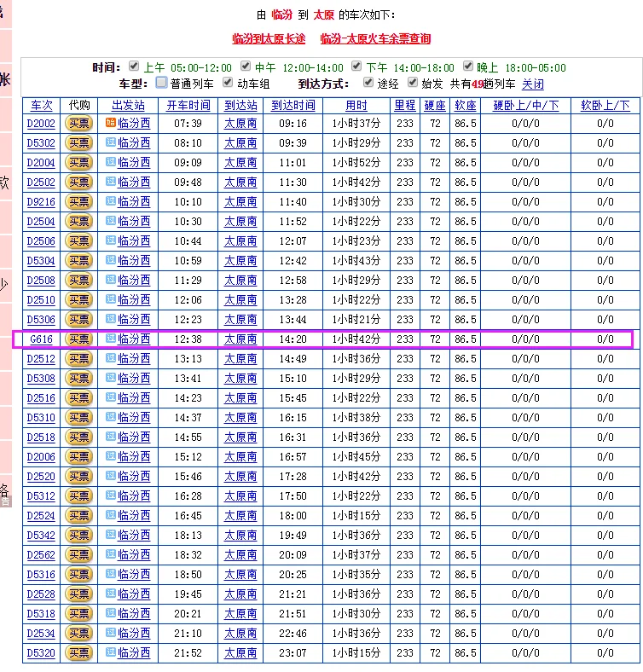Open train number D2562 details
This screenshot has height=672, width=643.
pos(41,555)
